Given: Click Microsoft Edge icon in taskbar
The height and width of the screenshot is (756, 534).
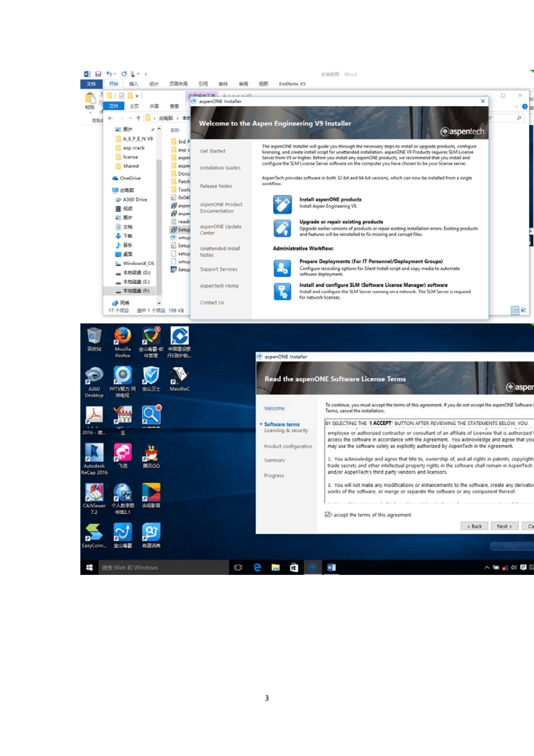Looking at the screenshot, I should click(x=257, y=568).
